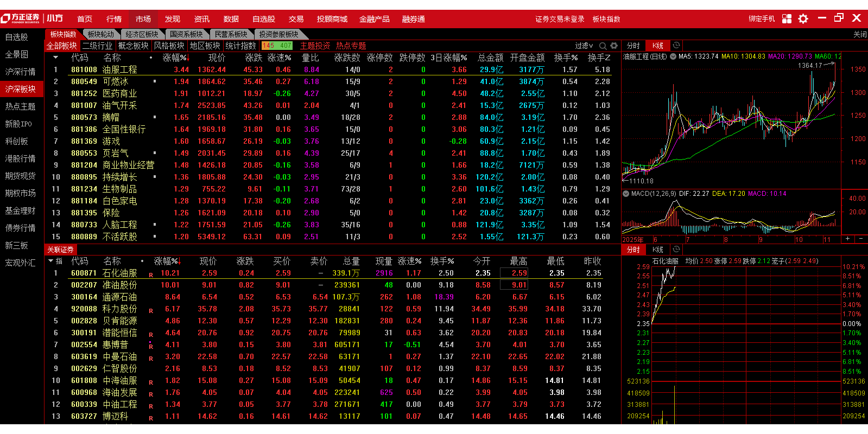Zoom in chart with plus button
This screenshot has height=434, width=868.
(x=847, y=239)
